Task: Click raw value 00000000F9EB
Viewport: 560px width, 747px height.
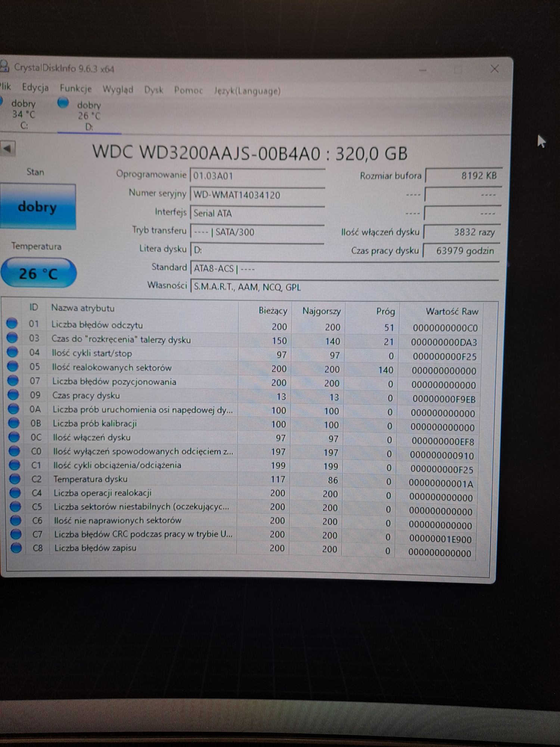Action: [444, 399]
